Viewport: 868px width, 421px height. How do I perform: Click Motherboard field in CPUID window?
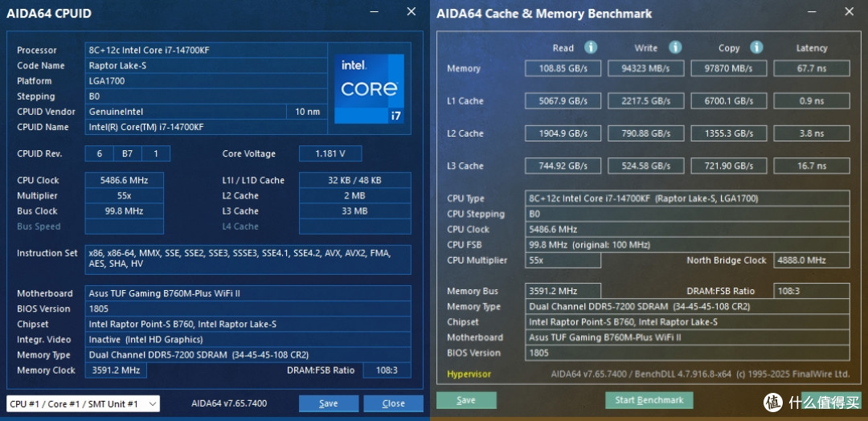click(x=248, y=293)
